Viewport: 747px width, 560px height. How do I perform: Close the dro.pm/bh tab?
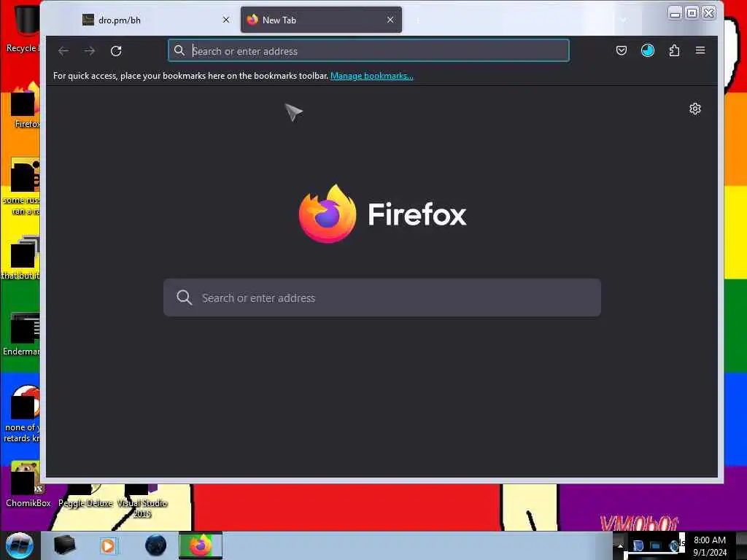(x=226, y=20)
